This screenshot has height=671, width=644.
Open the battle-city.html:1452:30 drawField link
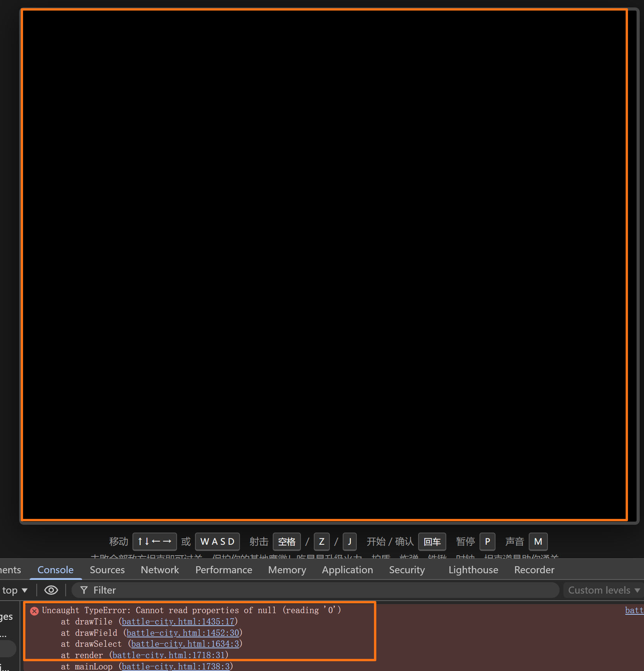182,633
